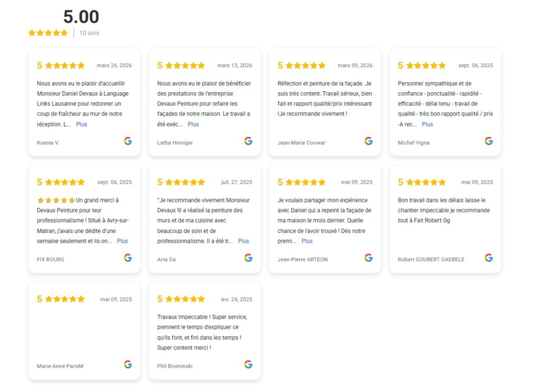Open Google icon on Arta Ga review
The image size is (540, 392).
(248, 258)
